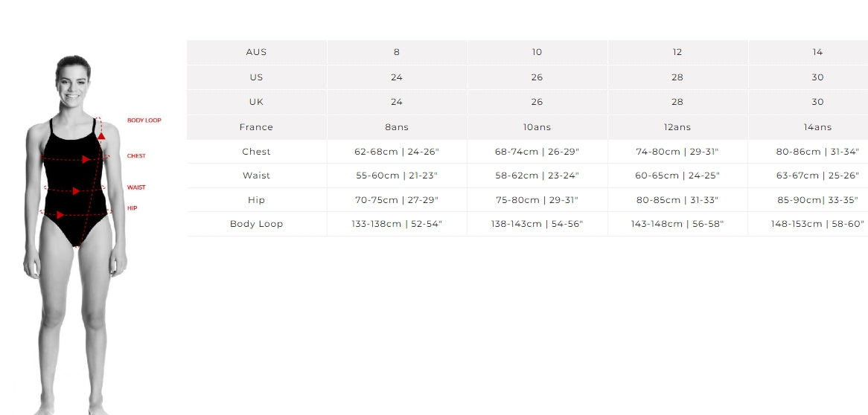Click the red waist arrow on model
Viewport: 868px width, 415px height.
pos(77,191)
